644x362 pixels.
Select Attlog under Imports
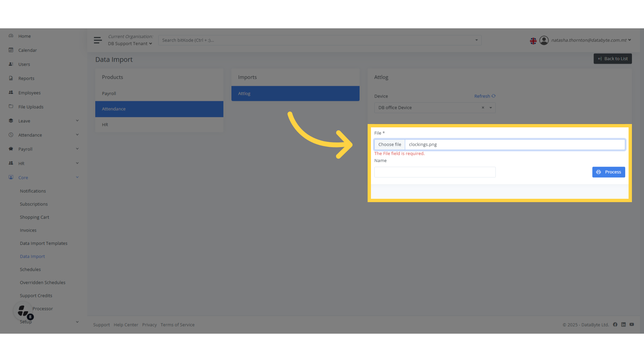[x=295, y=93]
